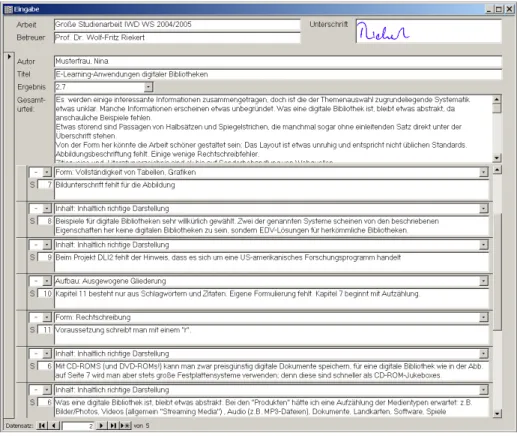
Task: Open the 'Form: Vollständigkeit von Tabellen, Grafiken' dropdown
Action: [483, 172]
